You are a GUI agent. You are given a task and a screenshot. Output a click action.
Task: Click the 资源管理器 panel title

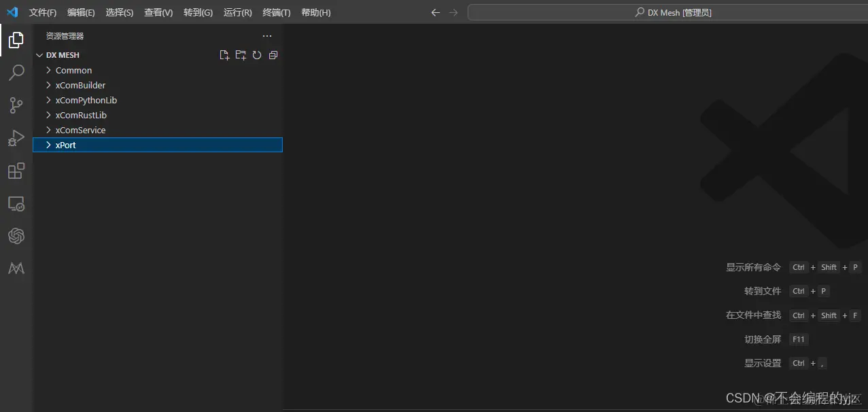pos(65,36)
